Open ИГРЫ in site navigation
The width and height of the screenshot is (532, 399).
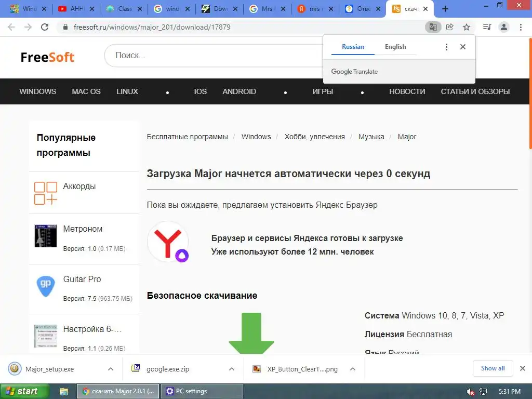(x=323, y=91)
